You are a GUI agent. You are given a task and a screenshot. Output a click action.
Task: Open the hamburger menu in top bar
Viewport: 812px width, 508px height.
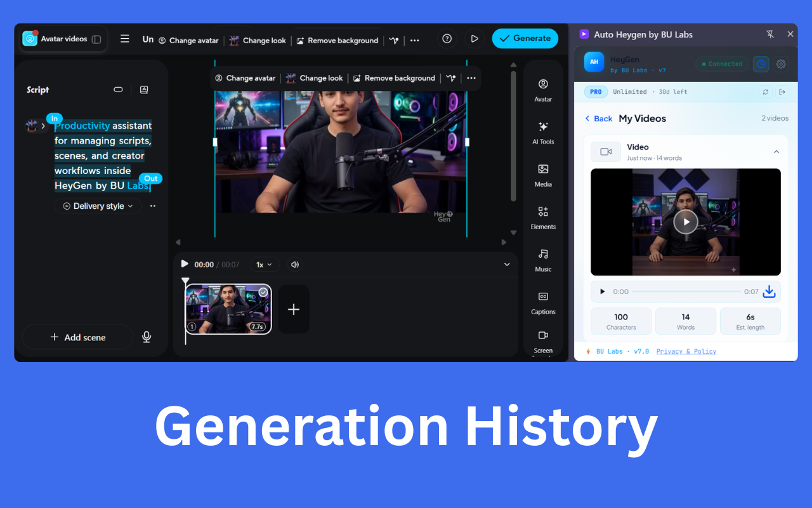click(x=125, y=39)
